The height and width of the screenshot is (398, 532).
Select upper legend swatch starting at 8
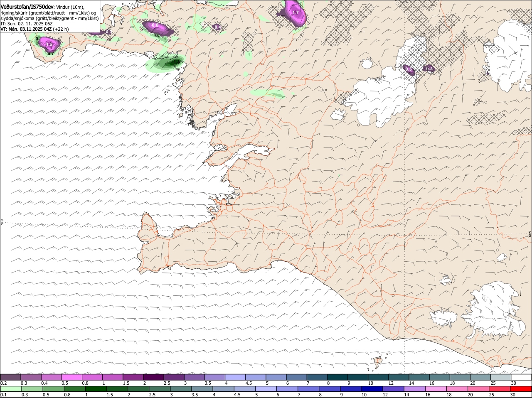[337, 377]
